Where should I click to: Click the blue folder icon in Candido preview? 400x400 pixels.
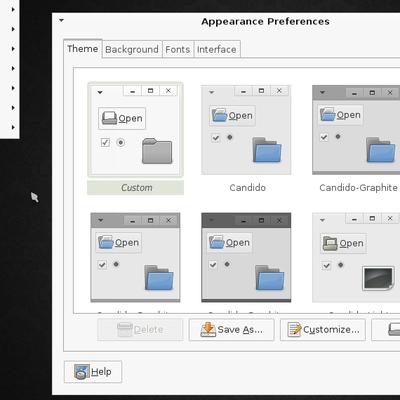pos(267,150)
